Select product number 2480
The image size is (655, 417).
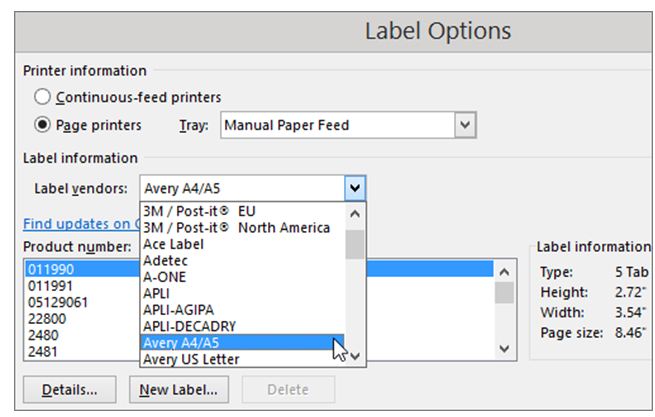point(259,335)
